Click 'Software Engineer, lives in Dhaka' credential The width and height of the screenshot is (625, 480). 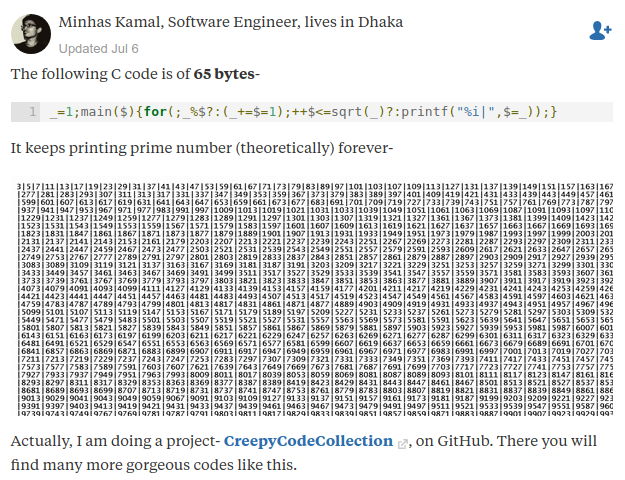tap(285, 22)
